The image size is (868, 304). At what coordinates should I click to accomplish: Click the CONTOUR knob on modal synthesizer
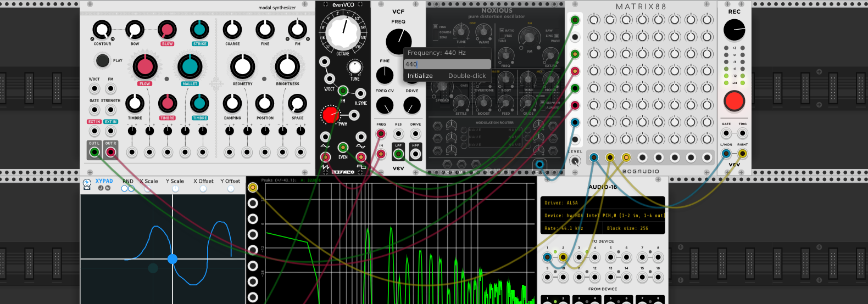click(x=102, y=30)
